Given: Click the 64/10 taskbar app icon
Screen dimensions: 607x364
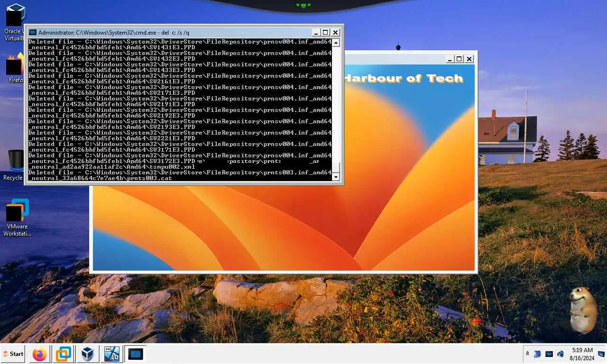Looking at the screenshot, I should (x=111, y=354).
